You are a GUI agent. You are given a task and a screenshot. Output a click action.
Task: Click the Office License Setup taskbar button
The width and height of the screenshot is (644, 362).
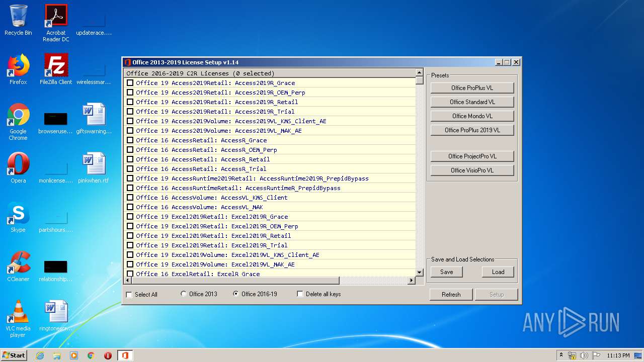tap(125, 355)
